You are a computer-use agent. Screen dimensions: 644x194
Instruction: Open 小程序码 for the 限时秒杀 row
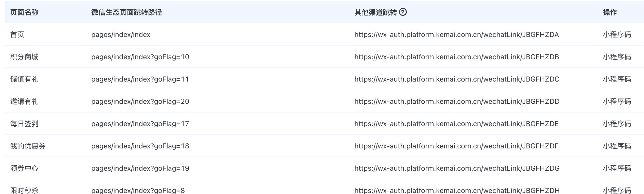pyautogui.click(x=617, y=190)
